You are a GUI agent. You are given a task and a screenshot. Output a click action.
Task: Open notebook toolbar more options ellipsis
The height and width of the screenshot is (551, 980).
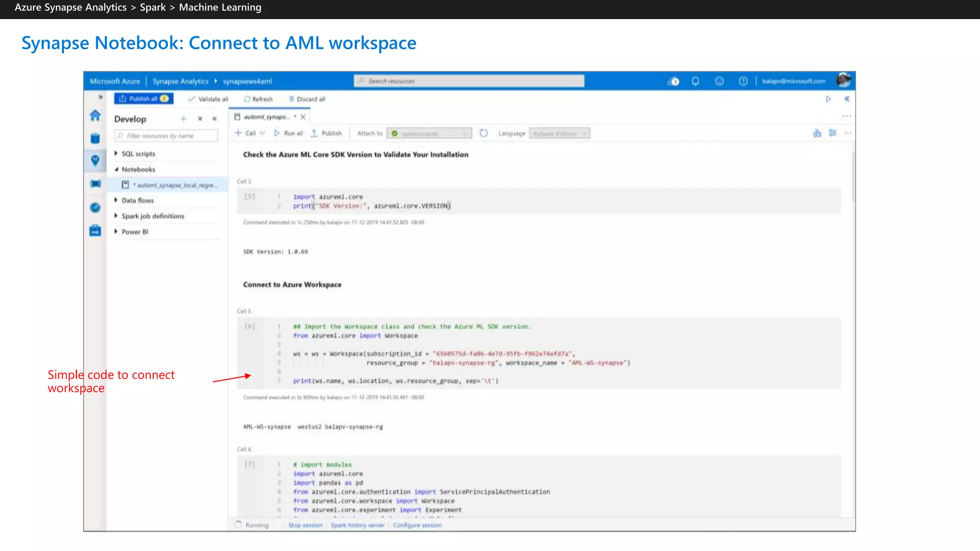(848, 133)
